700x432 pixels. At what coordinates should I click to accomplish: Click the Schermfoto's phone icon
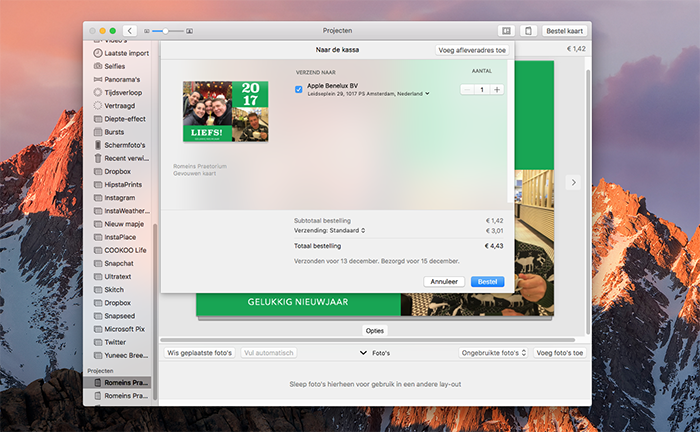pos(98,145)
